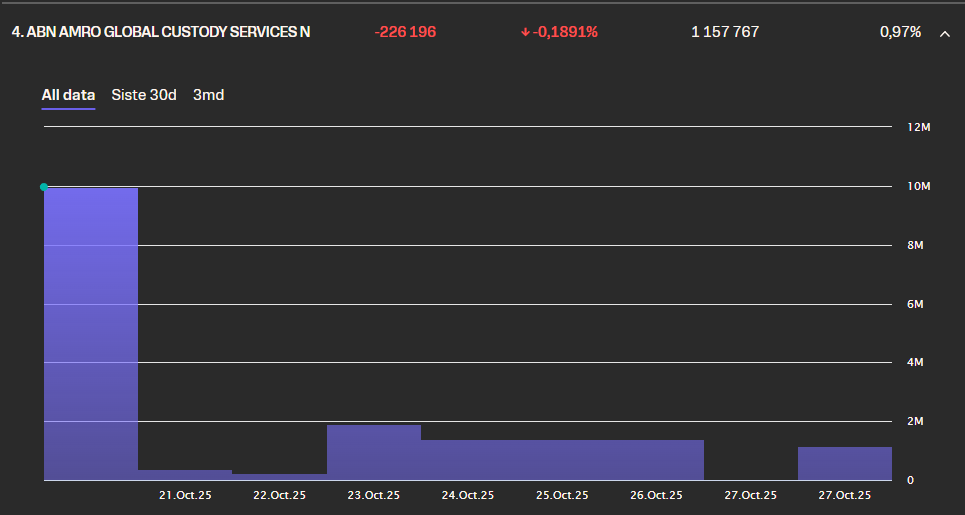Collapse the ABN AMRO row using chevron
The height and width of the screenshot is (515, 965).
(x=944, y=33)
